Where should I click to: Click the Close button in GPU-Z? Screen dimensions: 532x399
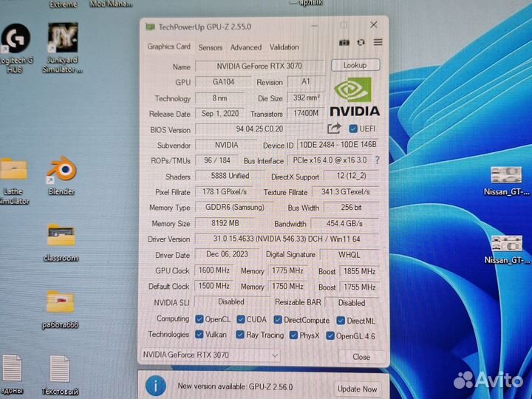click(361, 357)
